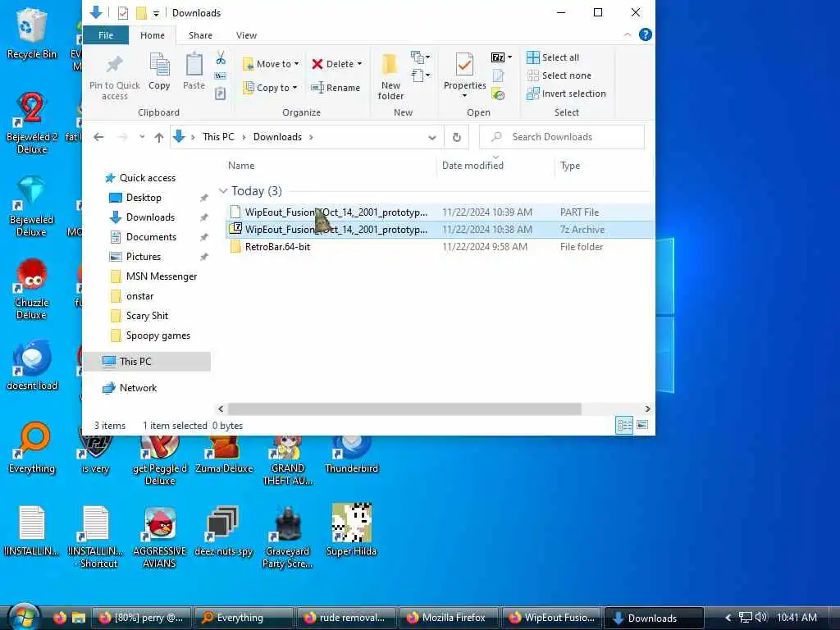This screenshot has height=630, width=840.
Task: Select the Thunderbird desktop shortcut
Action: coord(351,454)
